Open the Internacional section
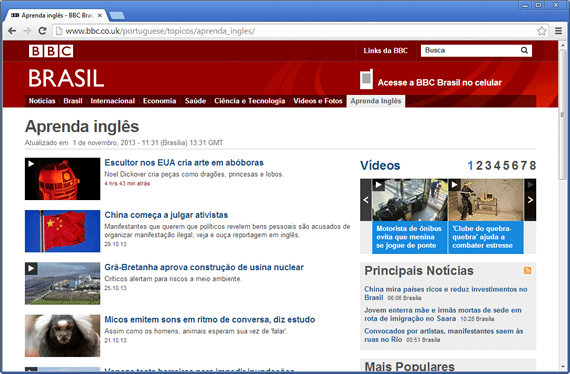The width and height of the screenshot is (570, 374). pos(113,101)
